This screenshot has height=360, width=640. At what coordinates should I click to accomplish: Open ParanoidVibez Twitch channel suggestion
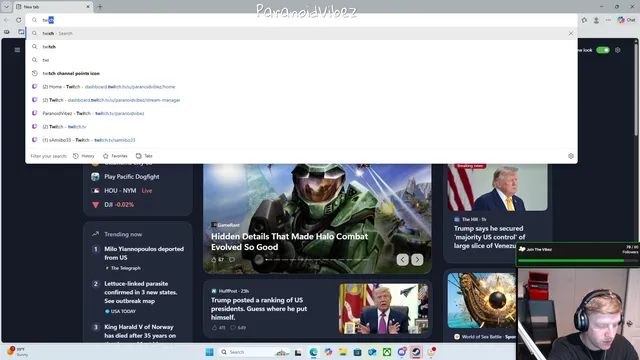click(x=301, y=113)
